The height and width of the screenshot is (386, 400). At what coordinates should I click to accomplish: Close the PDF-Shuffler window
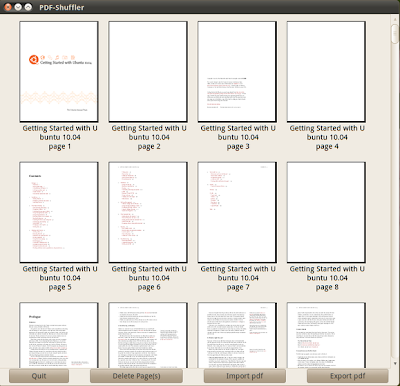click(x=7, y=7)
